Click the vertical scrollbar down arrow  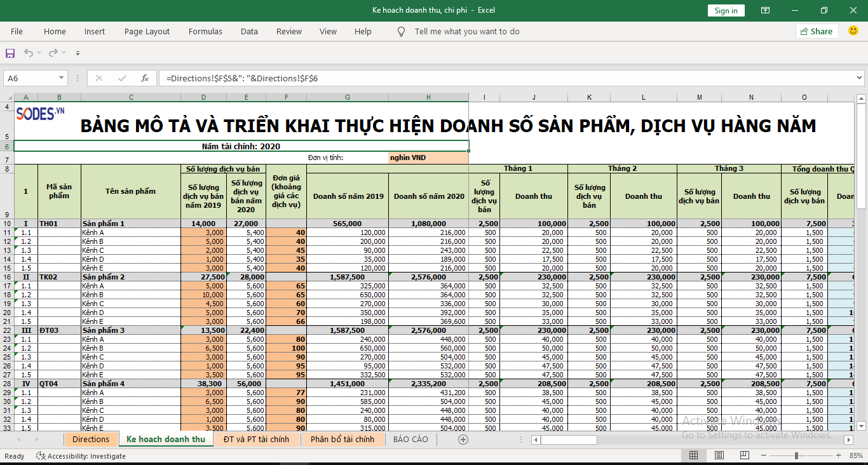point(862,426)
